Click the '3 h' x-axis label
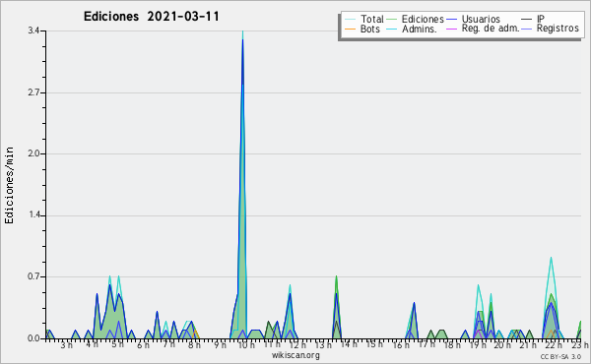 click(x=66, y=344)
